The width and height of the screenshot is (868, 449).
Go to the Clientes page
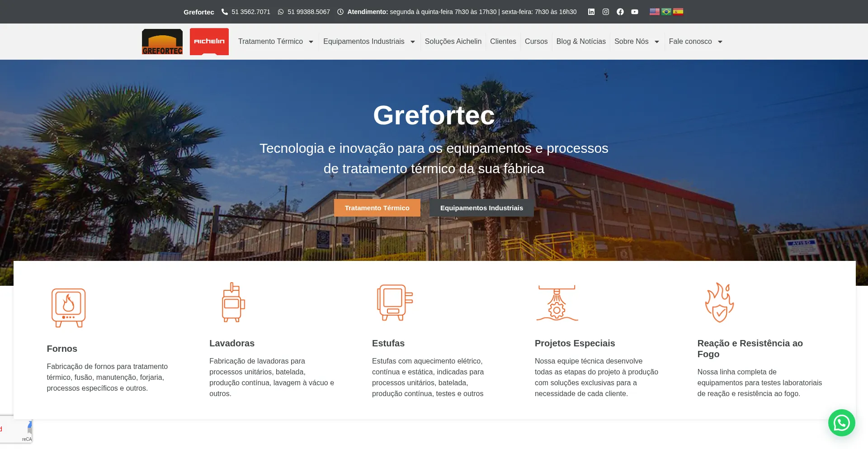pos(503,42)
